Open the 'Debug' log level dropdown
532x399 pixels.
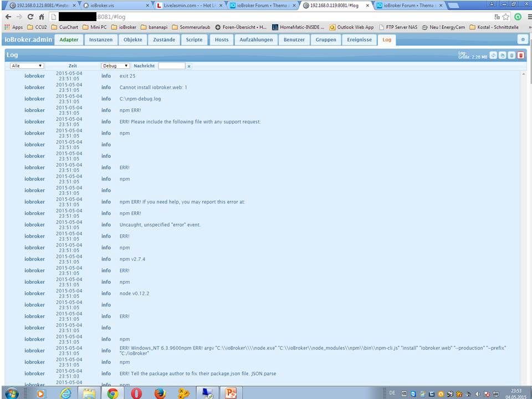[115, 66]
